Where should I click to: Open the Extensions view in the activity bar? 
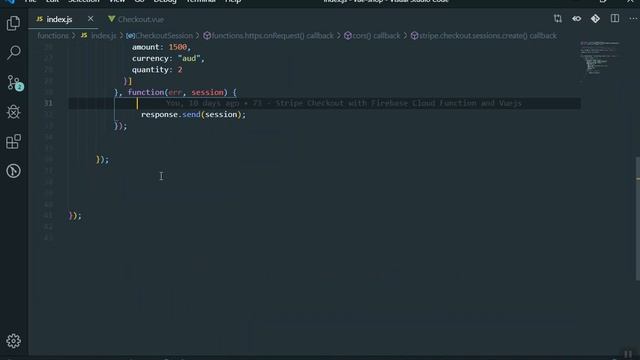[13, 142]
